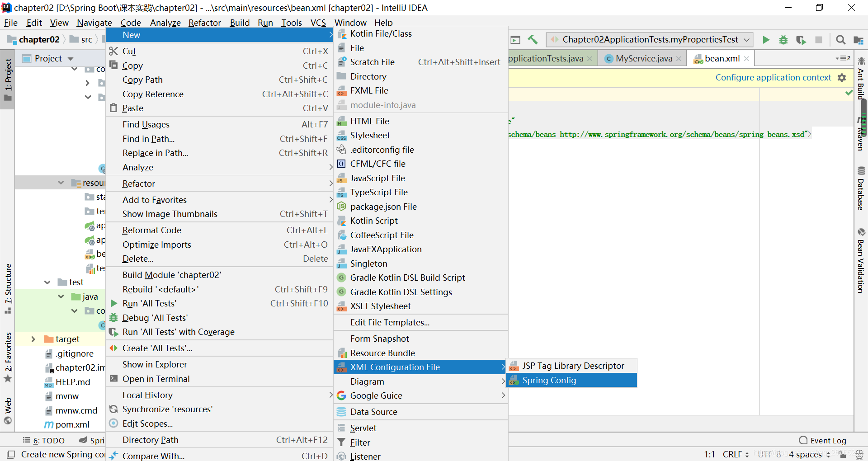This screenshot has height=461, width=868.
Task: Open the Local History submenu
Action: [x=219, y=395]
